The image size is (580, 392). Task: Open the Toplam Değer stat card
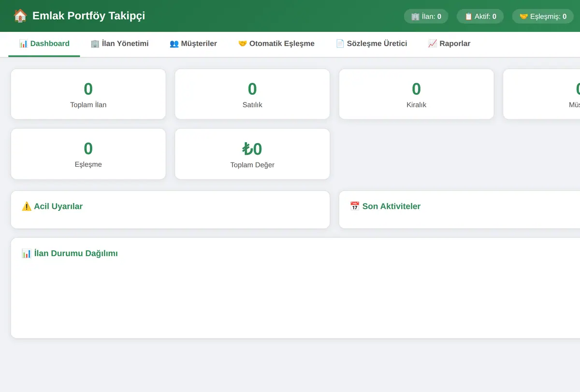(x=252, y=154)
